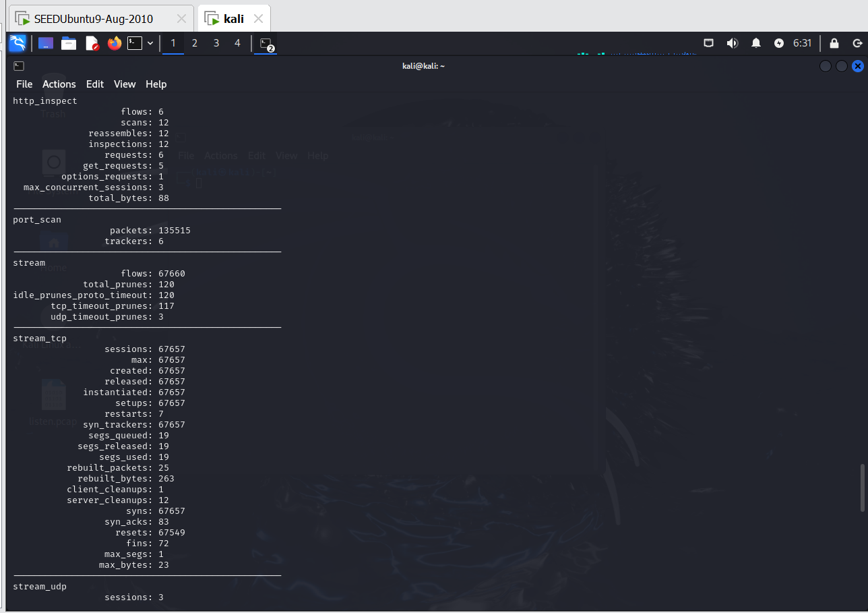Open the terminal emulator launcher icon
868x613 pixels.
point(135,43)
